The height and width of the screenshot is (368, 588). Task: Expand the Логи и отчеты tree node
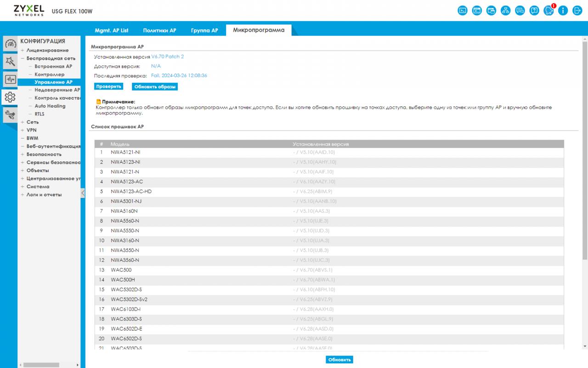[23, 195]
